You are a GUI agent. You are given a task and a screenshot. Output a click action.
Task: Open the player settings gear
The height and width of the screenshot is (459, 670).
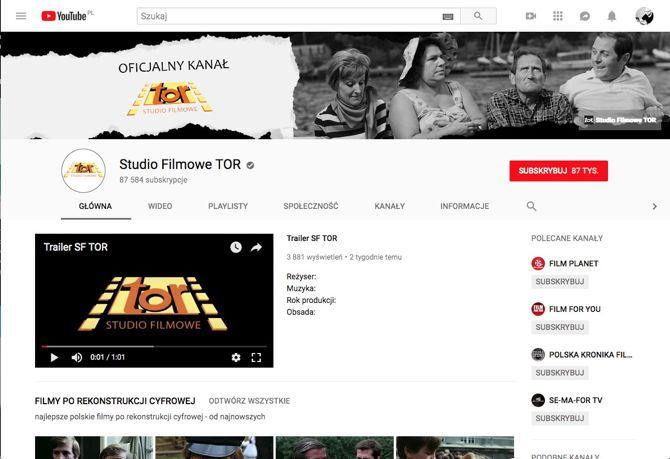point(236,357)
